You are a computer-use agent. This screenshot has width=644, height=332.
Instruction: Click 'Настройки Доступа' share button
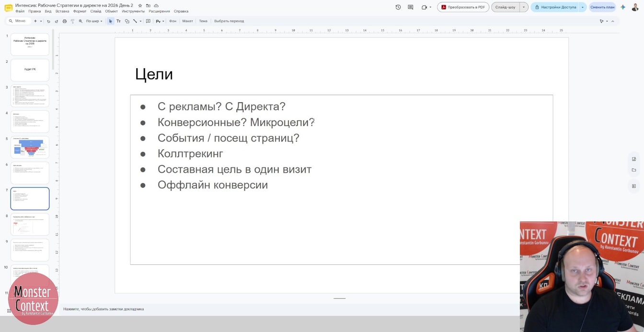[x=555, y=7]
